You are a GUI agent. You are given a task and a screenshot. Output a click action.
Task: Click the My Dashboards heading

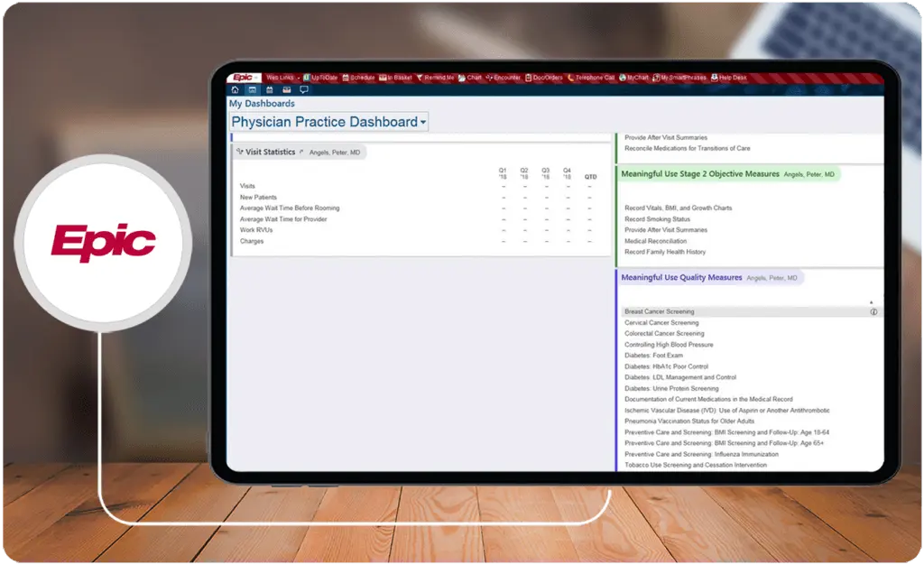[262, 103]
